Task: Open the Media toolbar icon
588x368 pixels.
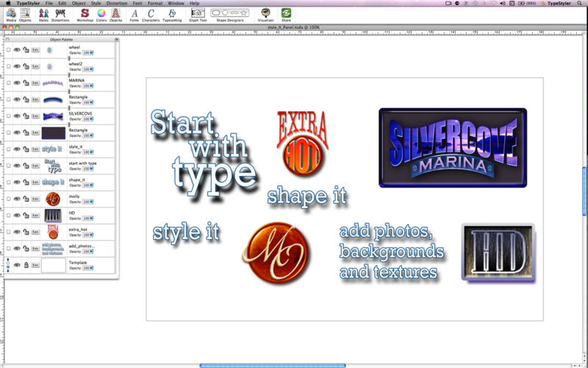Action: click(11, 13)
